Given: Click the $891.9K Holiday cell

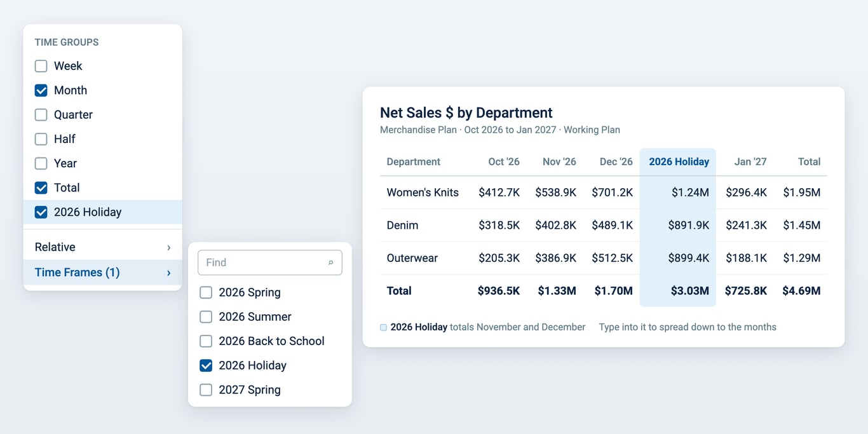Looking at the screenshot, I should [x=688, y=225].
